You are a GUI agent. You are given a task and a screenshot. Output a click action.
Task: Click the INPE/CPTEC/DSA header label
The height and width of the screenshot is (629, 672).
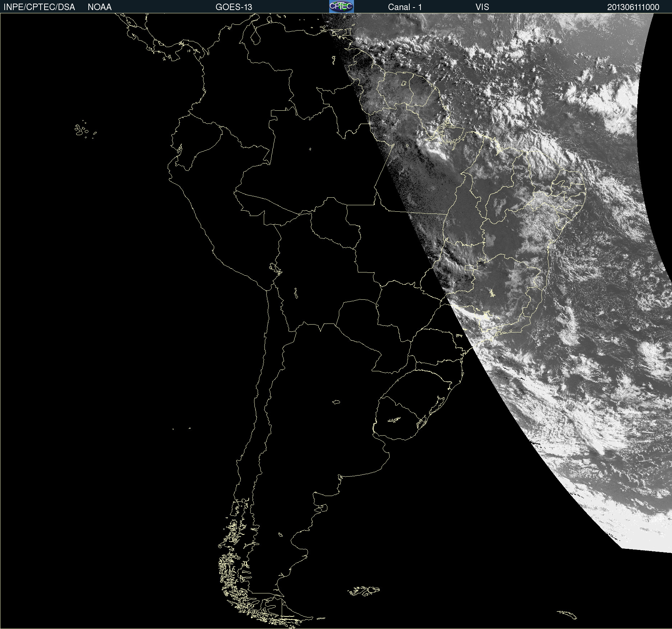[x=39, y=7]
